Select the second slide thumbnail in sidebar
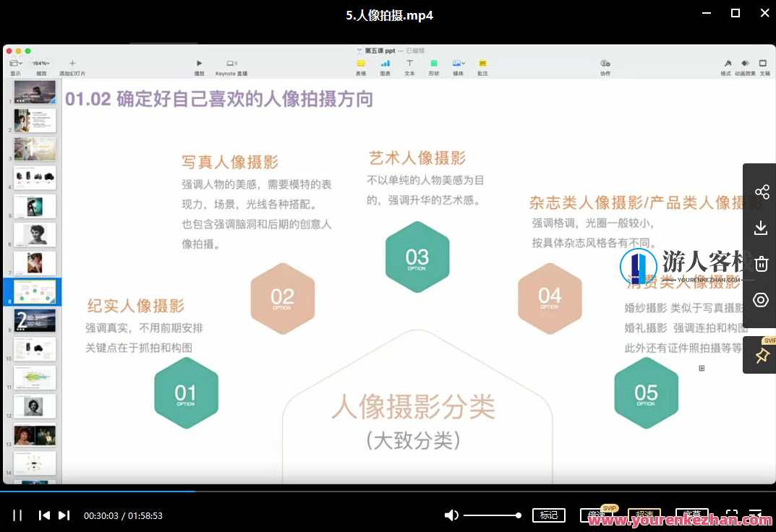The width and height of the screenshot is (776, 532). 34,120
